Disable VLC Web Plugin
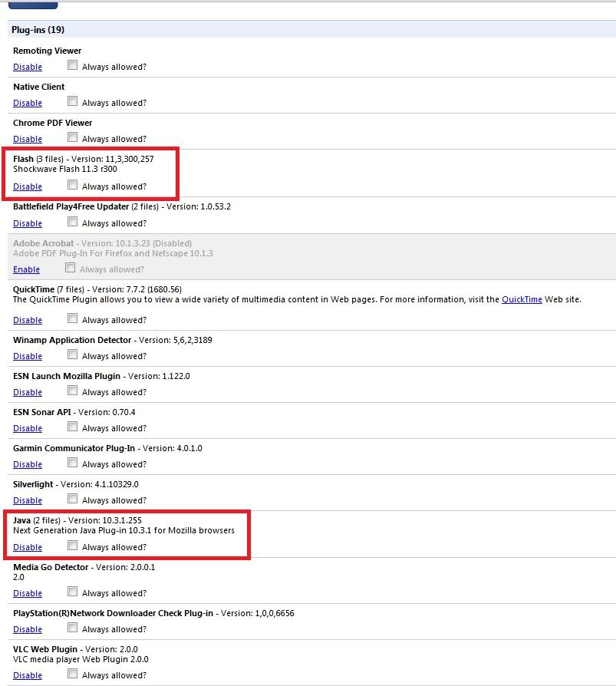 (x=28, y=675)
